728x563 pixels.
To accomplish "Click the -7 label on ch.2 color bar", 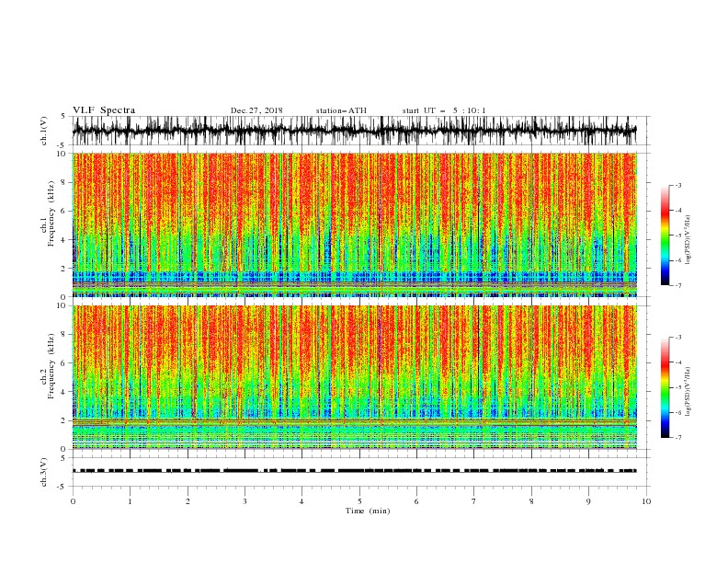I will [x=677, y=438].
